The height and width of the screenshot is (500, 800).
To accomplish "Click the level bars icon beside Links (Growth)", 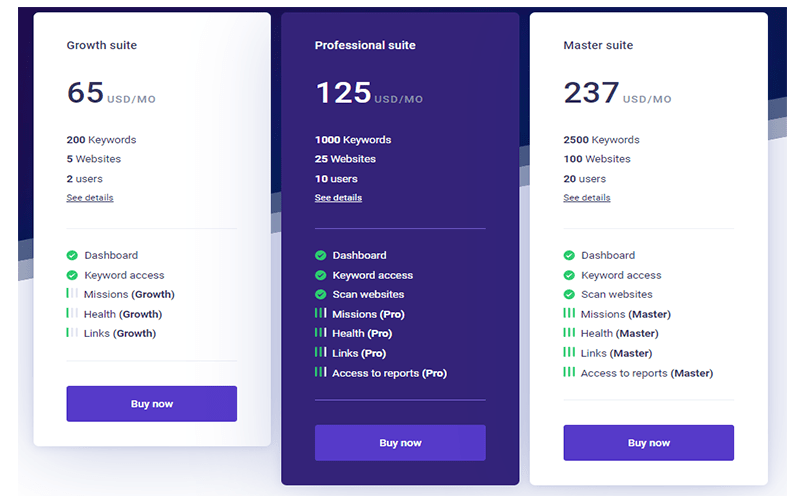I will click(x=72, y=333).
